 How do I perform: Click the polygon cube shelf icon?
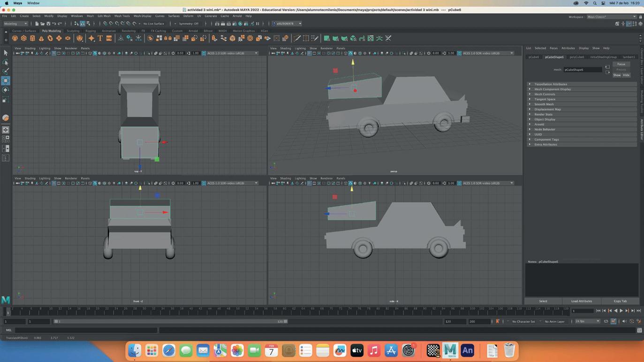[x=23, y=38]
